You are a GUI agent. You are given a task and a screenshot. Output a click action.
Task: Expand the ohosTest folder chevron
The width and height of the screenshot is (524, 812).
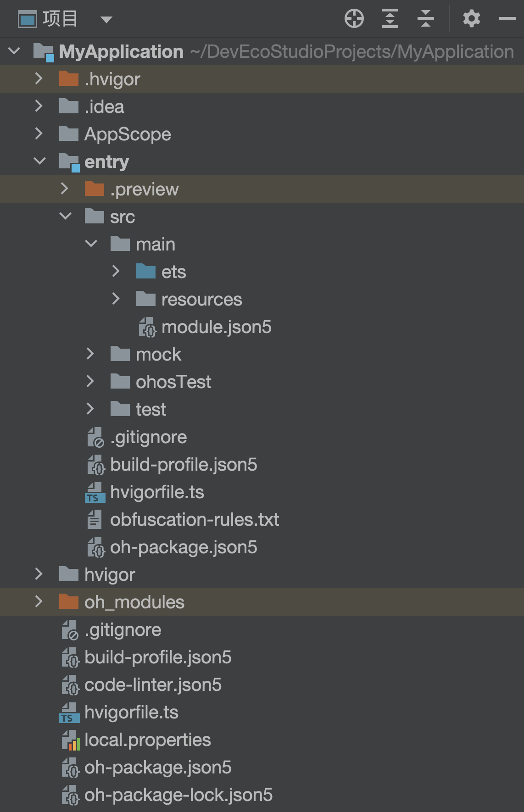[90, 381]
